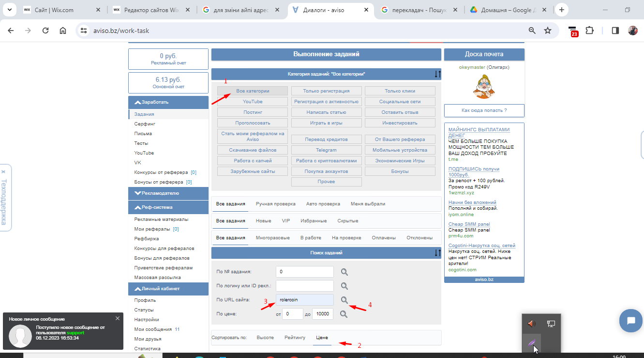Select the Все категории category button
This screenshot has width=644, height=358.
pyautogui.click(x=253, y=91)
